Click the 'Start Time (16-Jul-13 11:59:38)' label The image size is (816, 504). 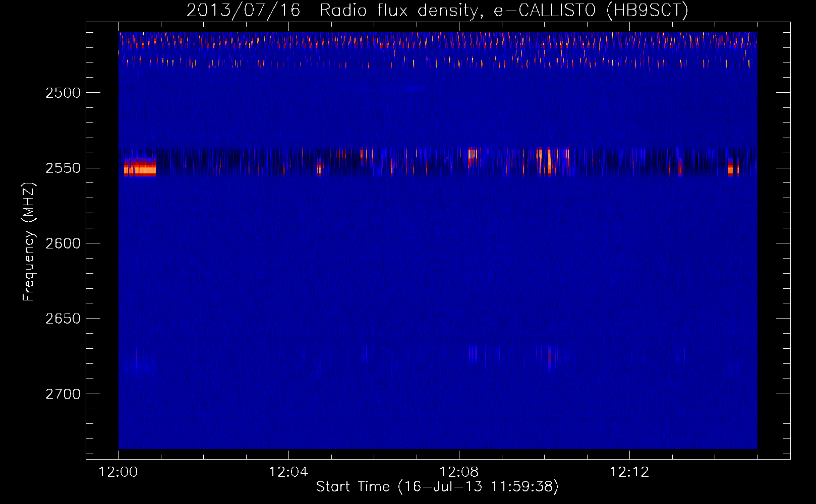point(437,487)
